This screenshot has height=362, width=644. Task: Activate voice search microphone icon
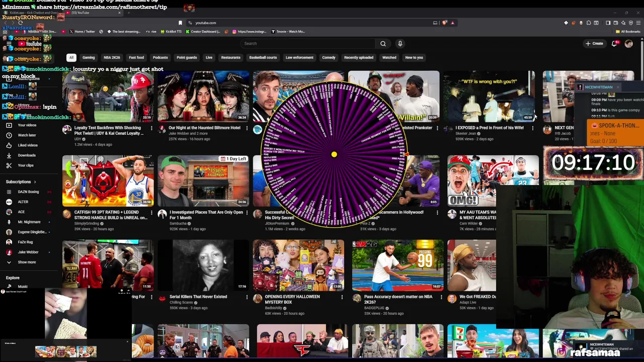(x=400, y=44)
